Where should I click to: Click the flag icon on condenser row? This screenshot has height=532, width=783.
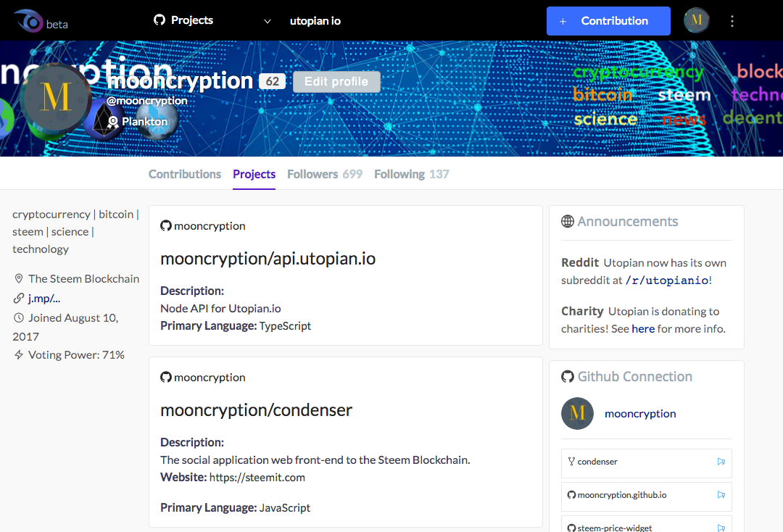pyautogui.click(x=721, y=462)
